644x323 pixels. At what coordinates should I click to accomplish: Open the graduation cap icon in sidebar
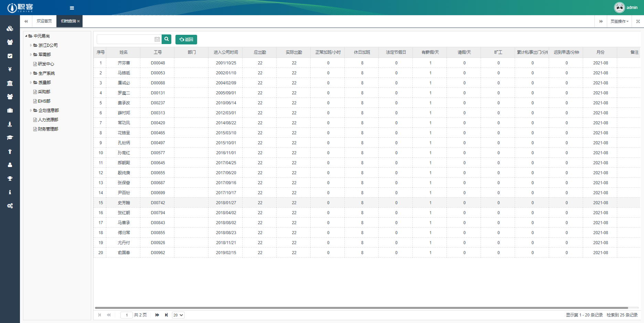click(10, 137)
